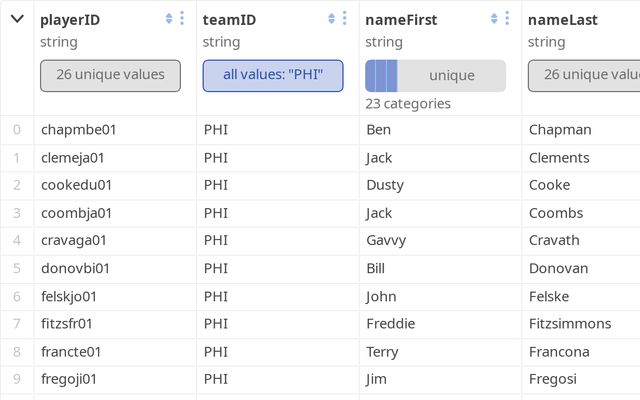
Task: Click the "all values: PHI" summary
Action: coord(272,75)
